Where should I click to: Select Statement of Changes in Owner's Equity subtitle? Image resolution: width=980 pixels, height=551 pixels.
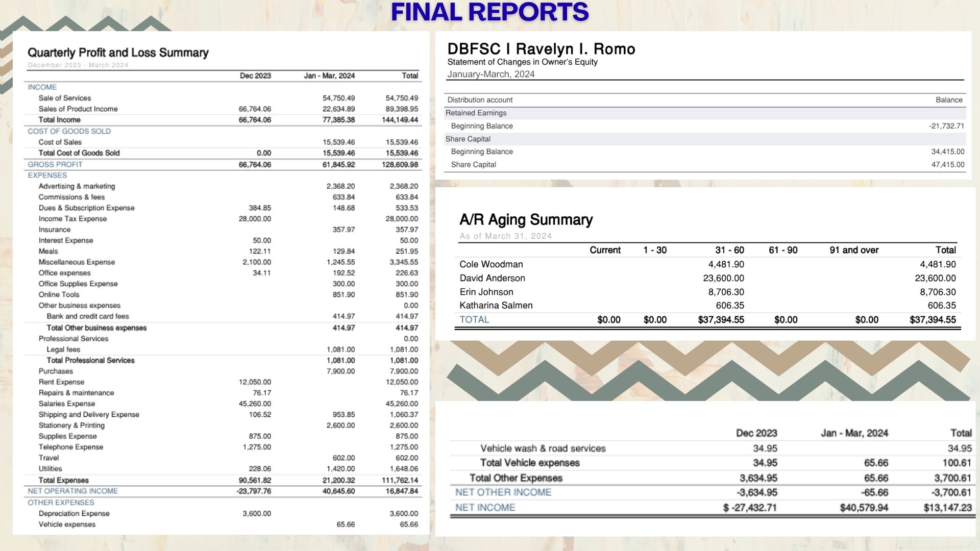[522, 62]
